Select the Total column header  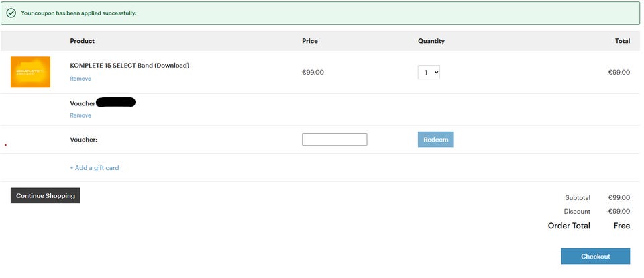623,41
